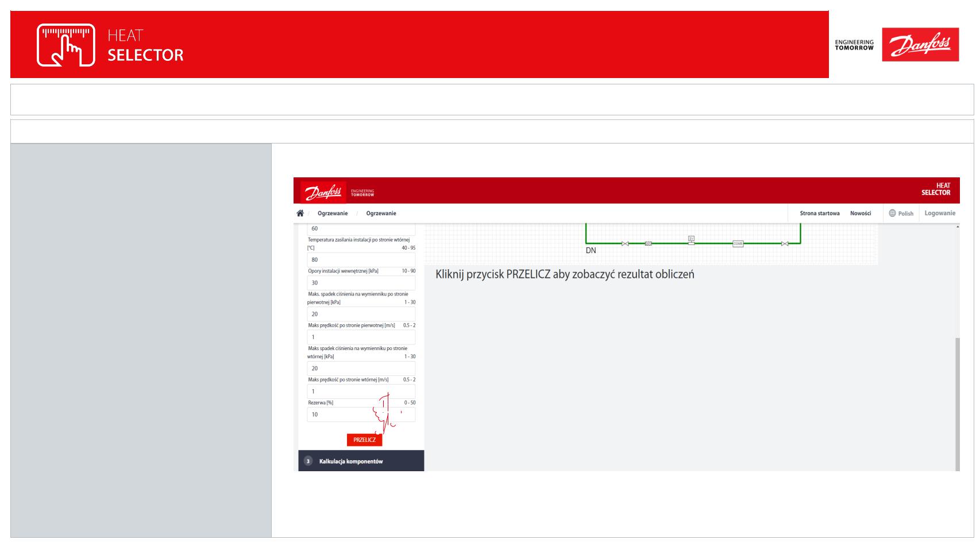Image resolution: width=980 pixels, height=551 pixels.
Task: Click the first Ogrzewanie breadcrumb
Action: [x=333, y=214]
